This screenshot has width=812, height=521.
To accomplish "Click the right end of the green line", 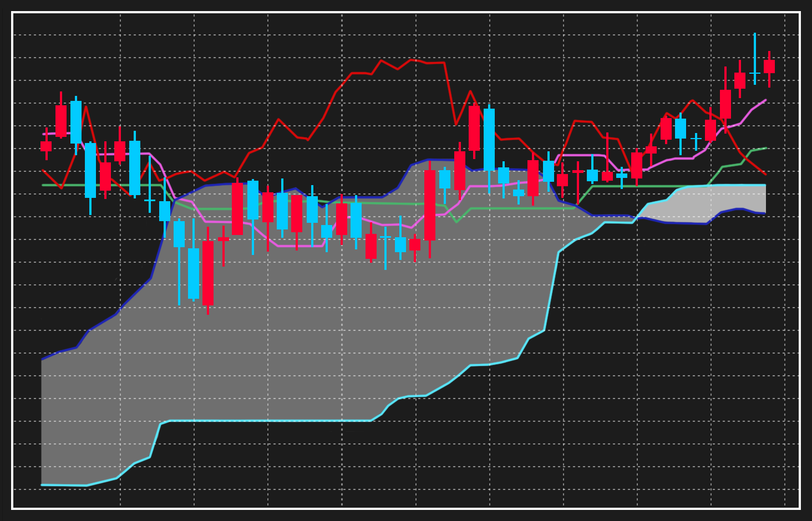I will tap(766, 148).
